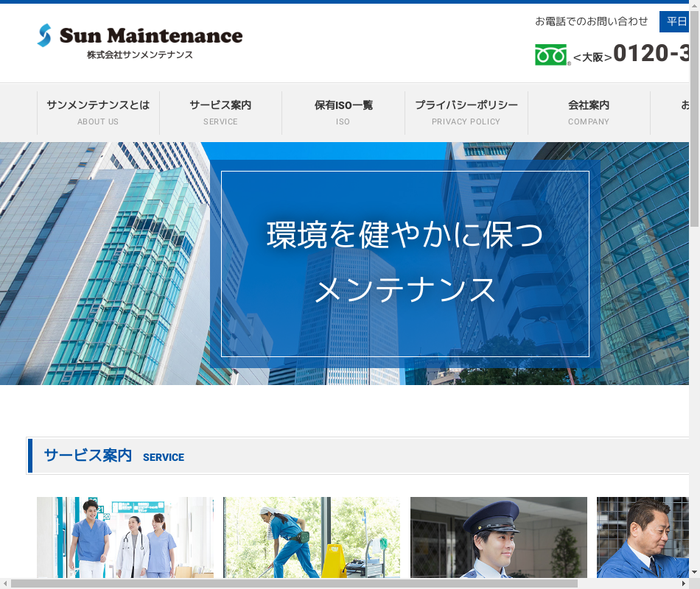This screenshot has height=589, width=700.
Task: Open the medical staff service thumbnail
Action: click(125, 537)
